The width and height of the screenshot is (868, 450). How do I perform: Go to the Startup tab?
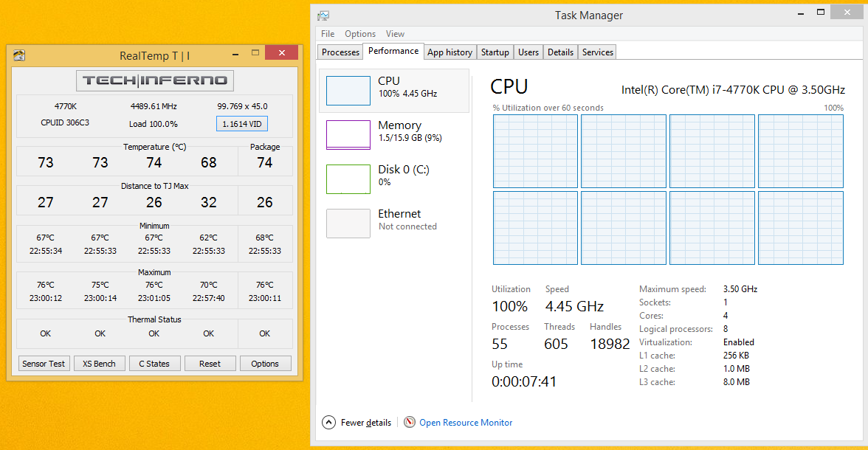495,52
